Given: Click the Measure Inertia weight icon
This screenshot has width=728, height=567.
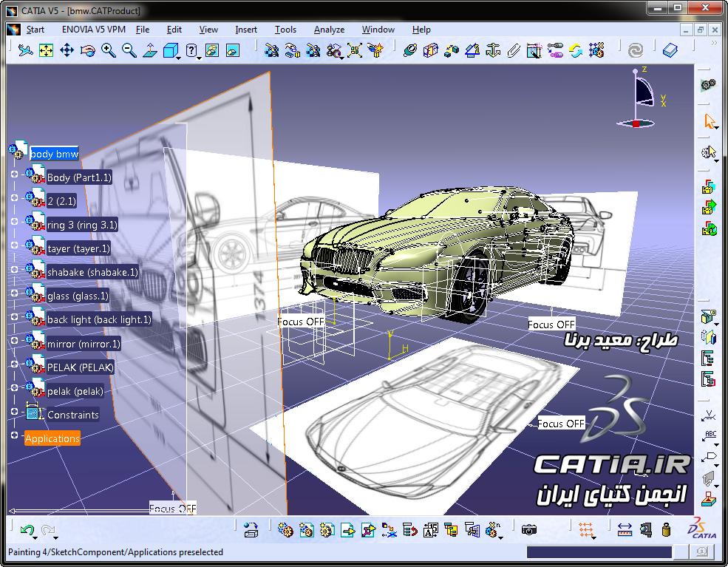Looking at the screenshot, I should coord(666,530).
